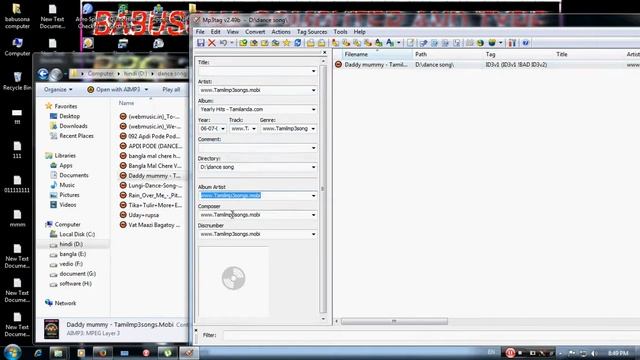
Task: Expand the Genre dropdown arrow
Action: coord(313,129)
